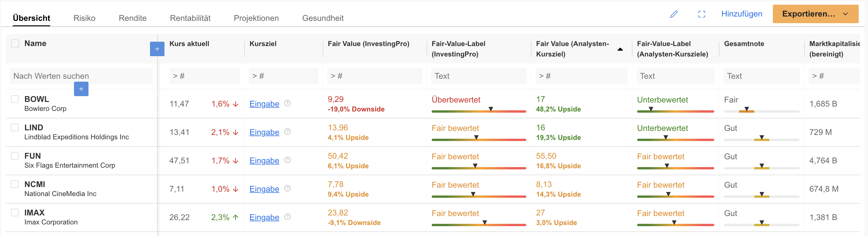868x236 pixels.
Task: Focus the Fair Value (InvestingPro) filter field
Action: pyautogui.click(x=374, y=76)
